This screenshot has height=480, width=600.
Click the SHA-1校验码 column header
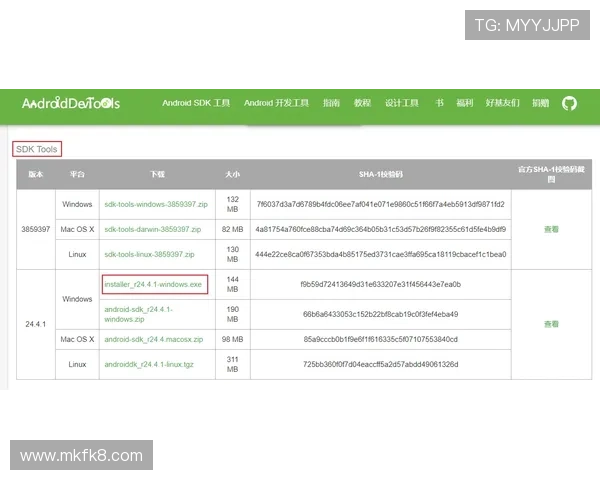pos(381,174)
